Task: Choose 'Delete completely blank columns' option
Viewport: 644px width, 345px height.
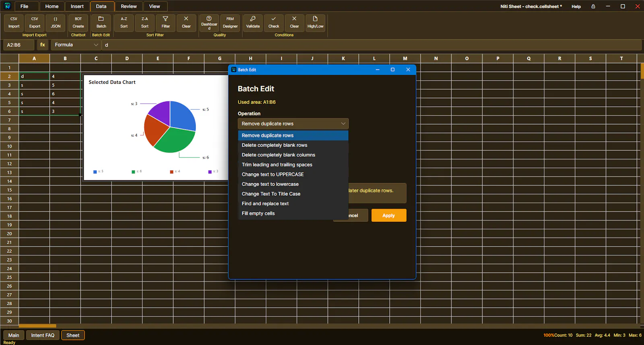Action: (x=293, y=155)
